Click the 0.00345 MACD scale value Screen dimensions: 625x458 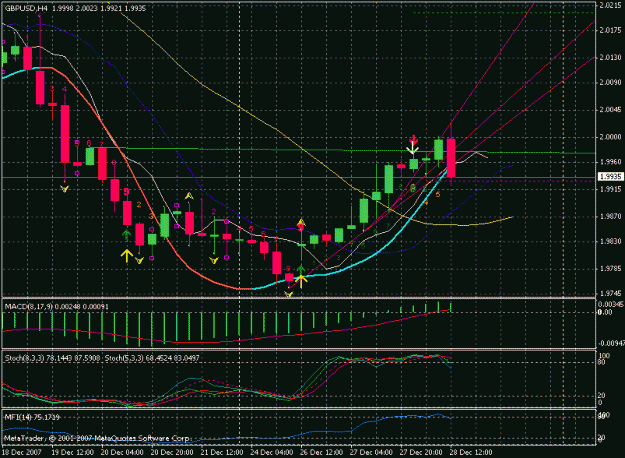tap(610, 304)
